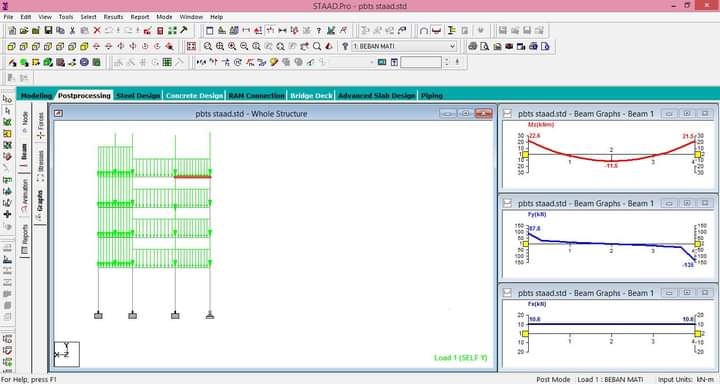Open the Window menu

tap(191, 17)
